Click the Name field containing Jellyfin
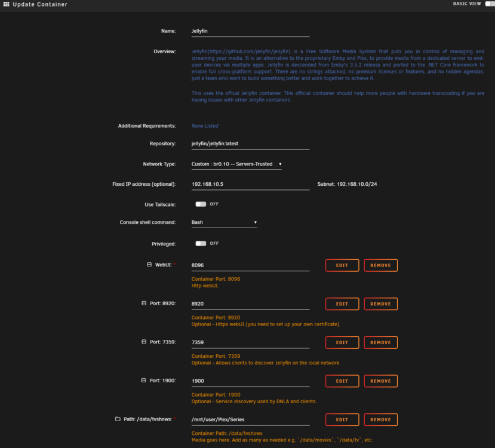 (250, 31)
